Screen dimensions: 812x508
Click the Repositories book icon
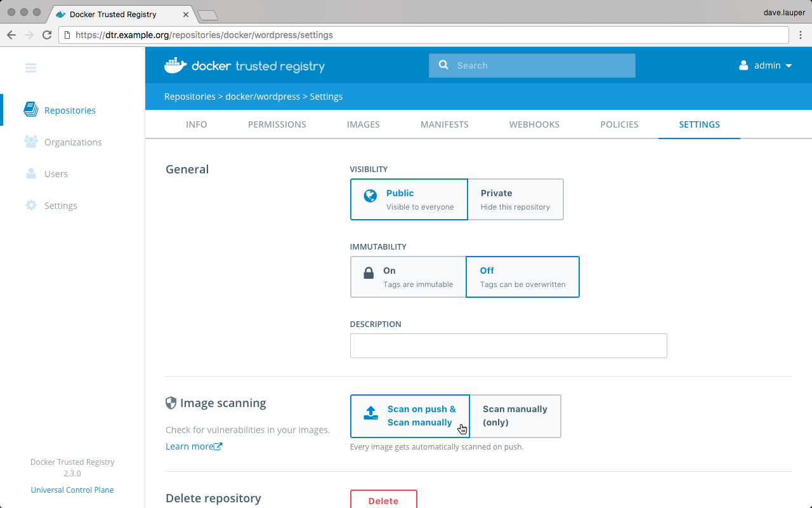point(30,110)
